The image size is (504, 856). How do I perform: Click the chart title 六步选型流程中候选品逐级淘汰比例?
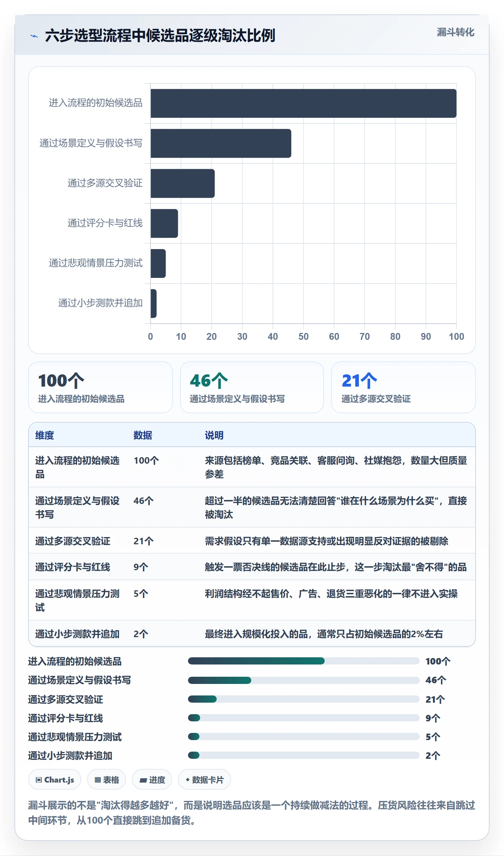(160, 36)
